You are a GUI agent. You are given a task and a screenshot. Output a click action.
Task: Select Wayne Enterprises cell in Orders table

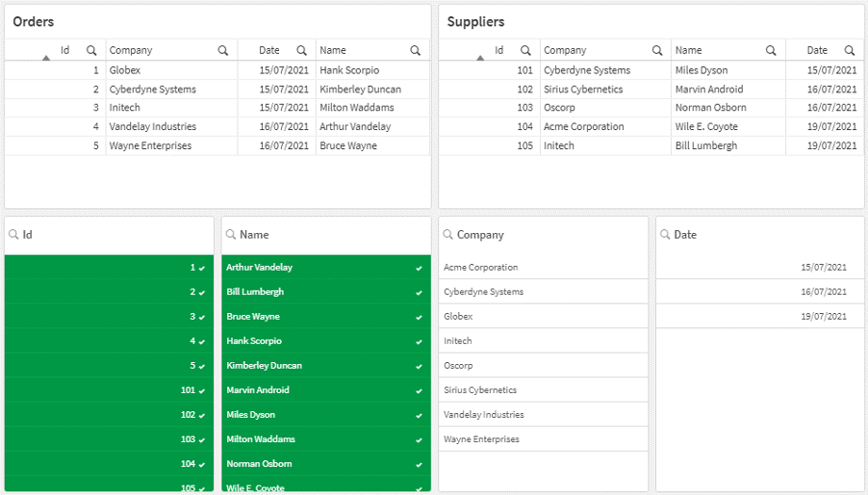(171, 145)
